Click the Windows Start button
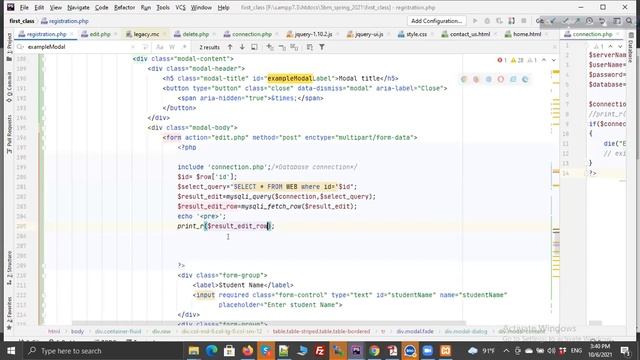This screenshot has height=360, width=640. point(11,351)
